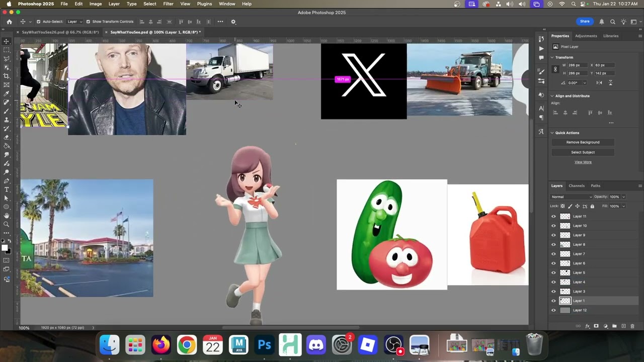Select the Clone Stamp tool
644x362 pixels.
(x=7, y=120)
